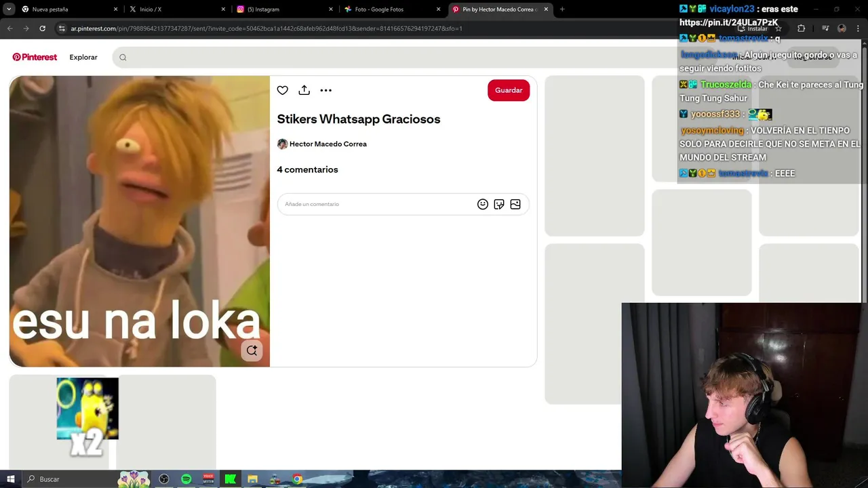Go back in browser history
Viewport: 868px width, 488px height.
[10, 28]
